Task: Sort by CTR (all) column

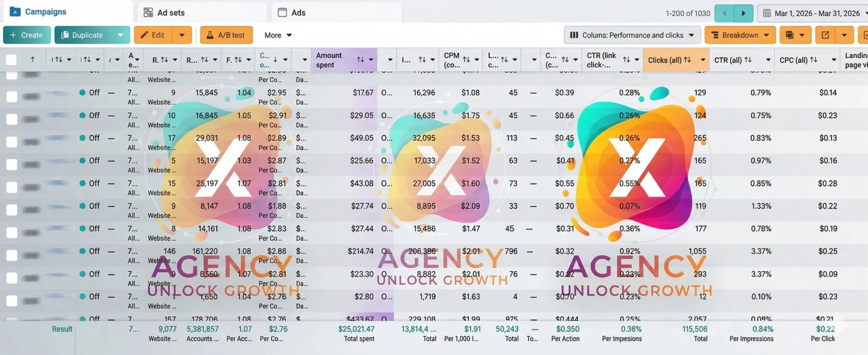Action: click(748, 60)
